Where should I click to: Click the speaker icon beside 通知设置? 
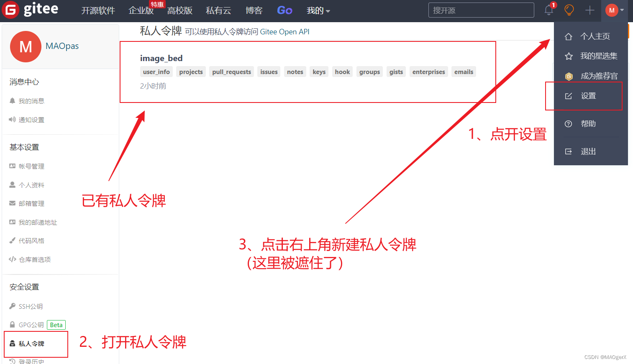point(12,120)
